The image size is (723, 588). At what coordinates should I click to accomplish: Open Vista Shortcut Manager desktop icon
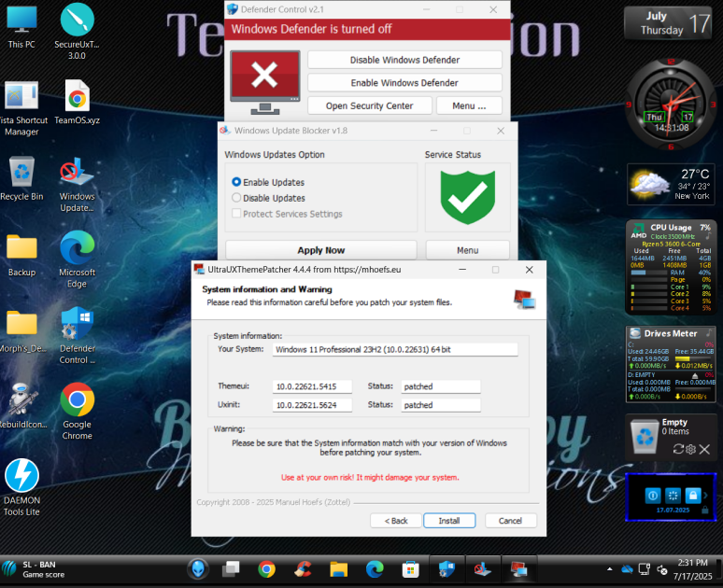21,109
